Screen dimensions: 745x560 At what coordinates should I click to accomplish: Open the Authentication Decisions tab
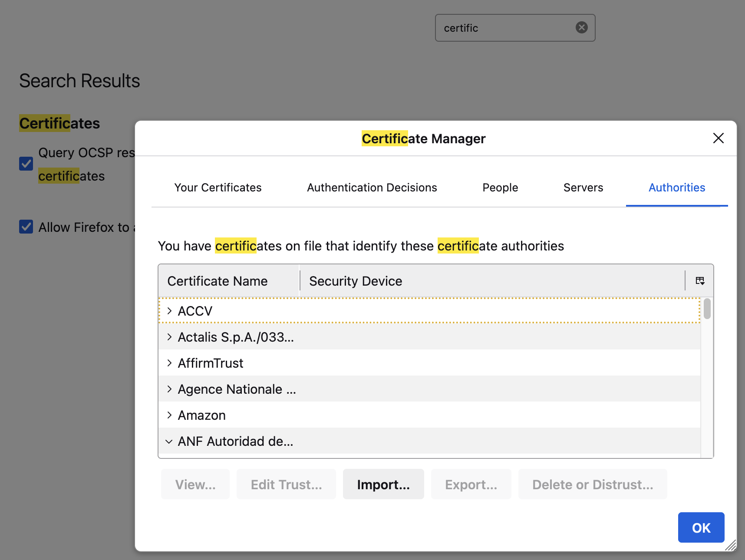coord(372,188)
